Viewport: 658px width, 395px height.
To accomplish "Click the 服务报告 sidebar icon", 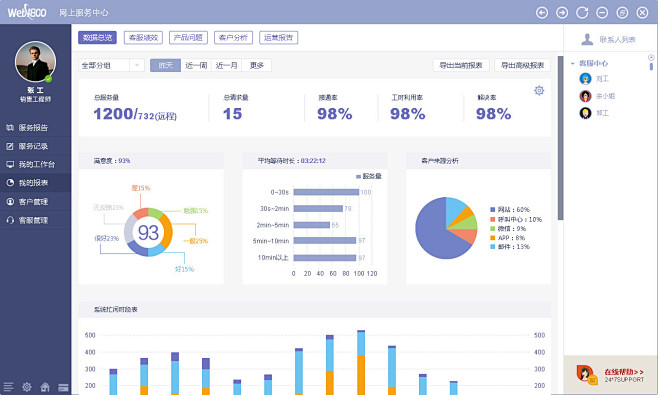I will pos(10,128).
